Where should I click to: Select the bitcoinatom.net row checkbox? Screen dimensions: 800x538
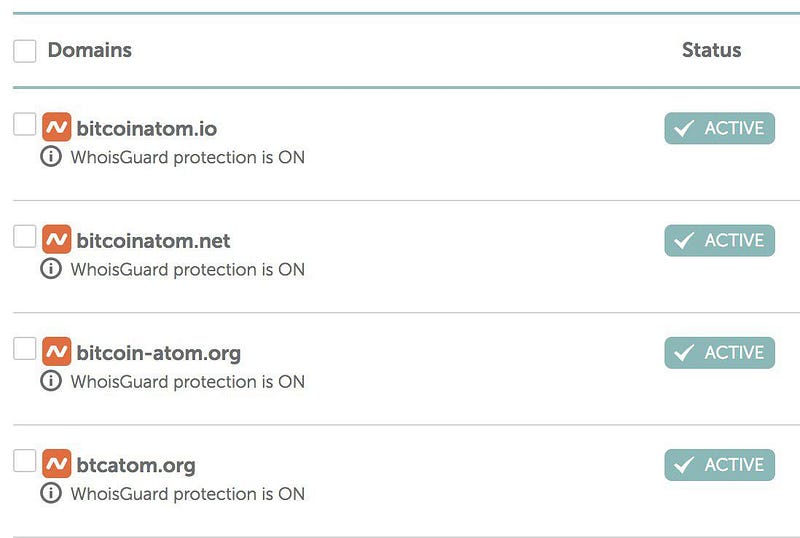tap(24, 236)
